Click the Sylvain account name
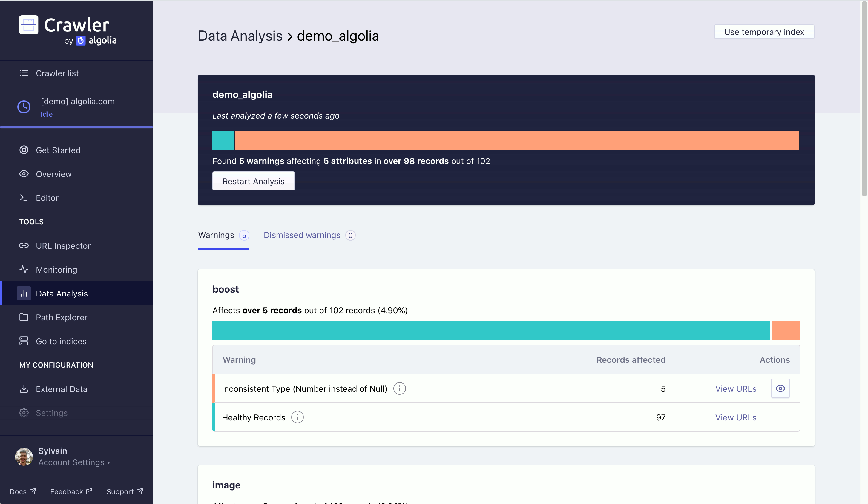Screen dimensions: 868x504 (x=53, y=451)
